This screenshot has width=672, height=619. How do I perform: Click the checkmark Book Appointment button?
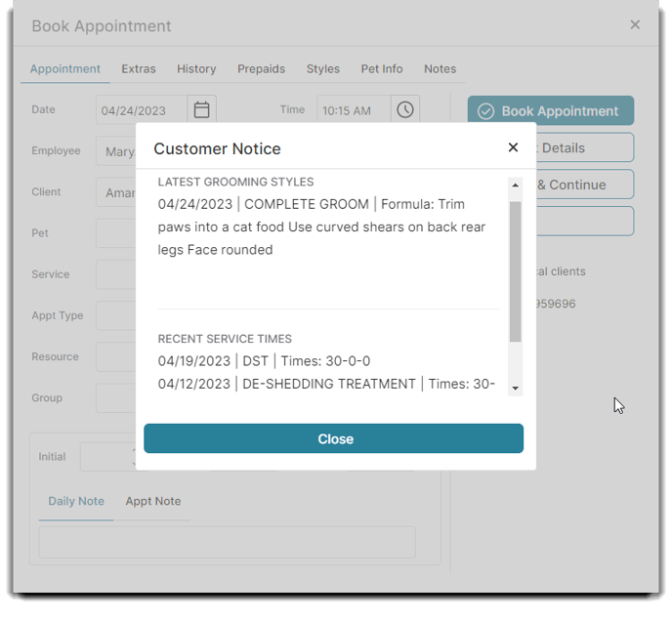pos(550,111)
